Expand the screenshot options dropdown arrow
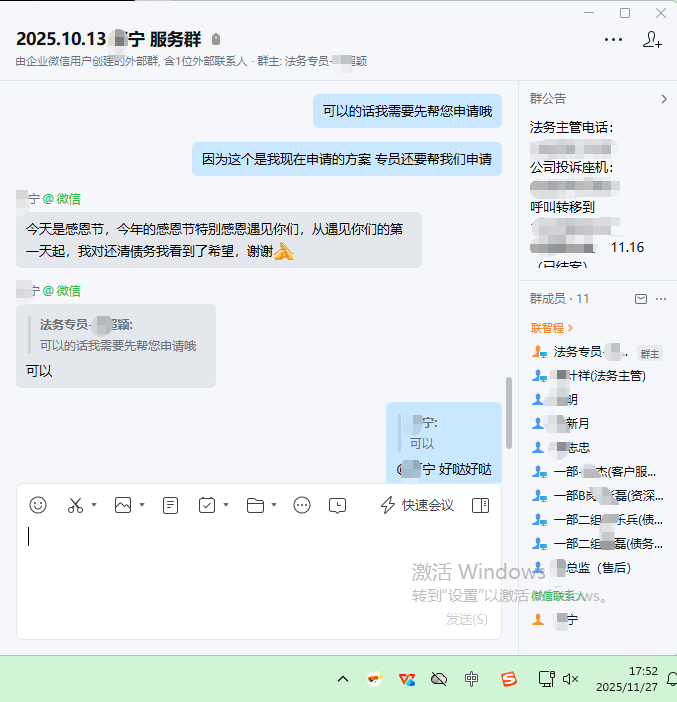 click(x=94, y=505)
